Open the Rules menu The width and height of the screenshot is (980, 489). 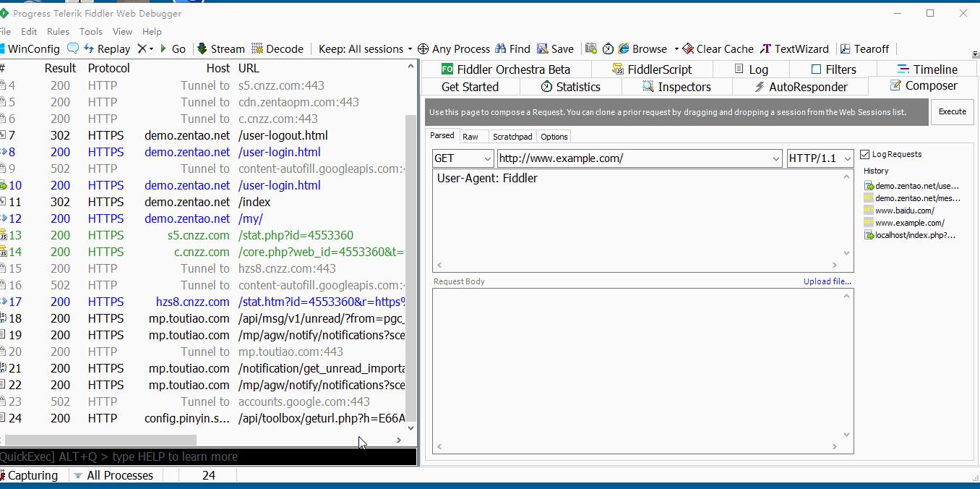click(58, 31)
